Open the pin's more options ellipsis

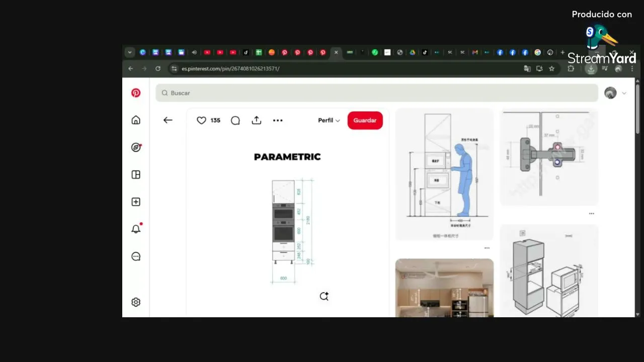pos(278,120)
